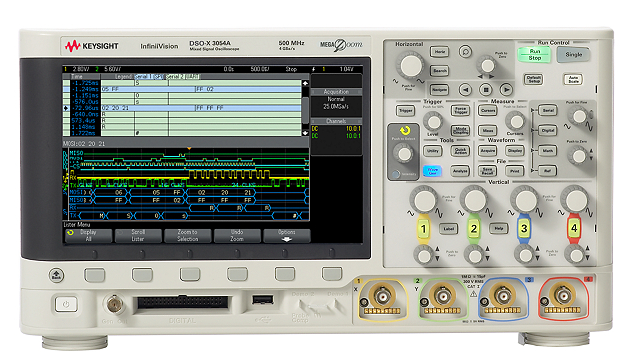Toggle channel 3 with the blue button
636x363 pixels.
(x=524, y=229)
